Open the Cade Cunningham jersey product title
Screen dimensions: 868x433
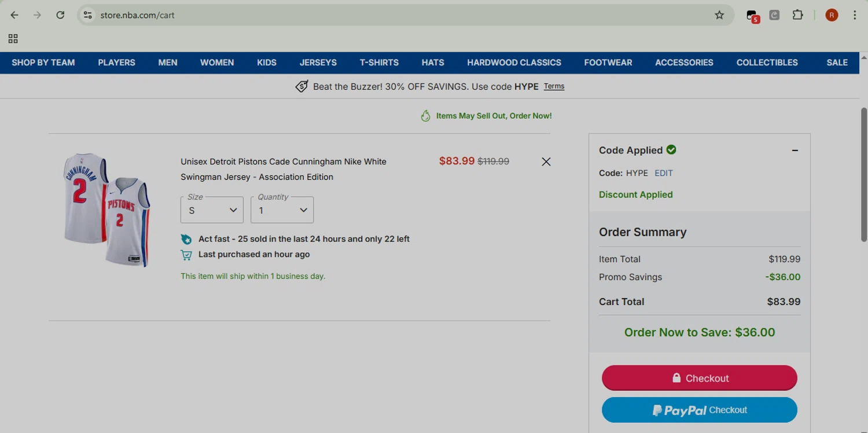point(284,169)
